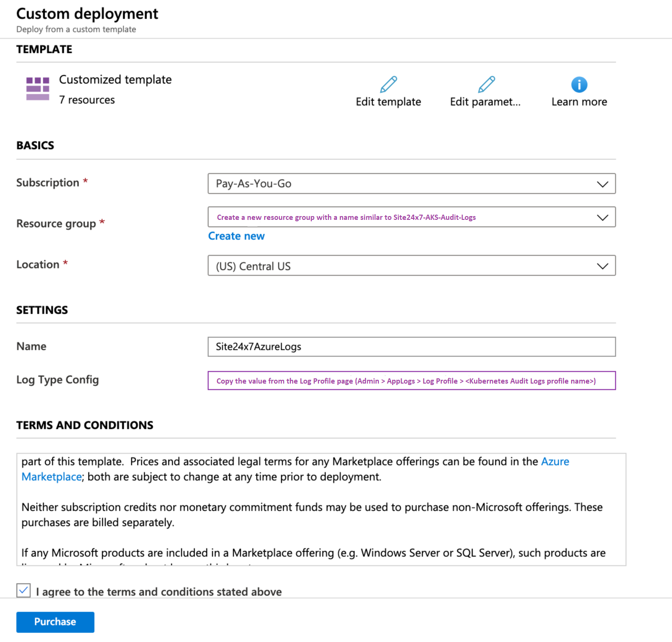Click inside the terms and conditions text box

click(x=321, y=514)
